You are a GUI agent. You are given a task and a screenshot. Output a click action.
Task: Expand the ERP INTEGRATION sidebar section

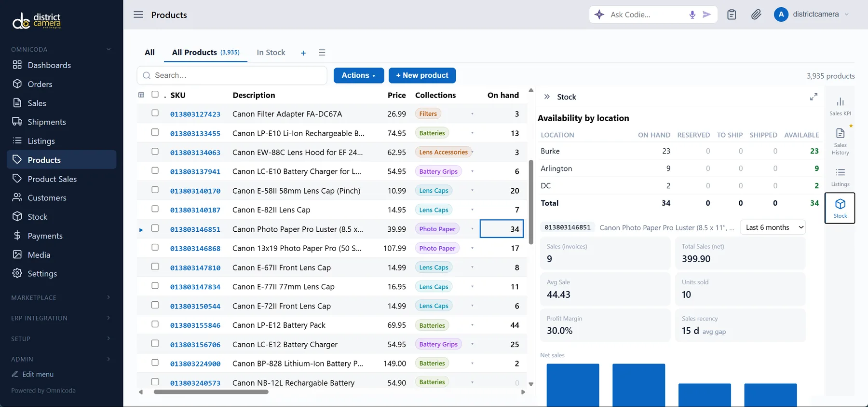click(61, 318)
